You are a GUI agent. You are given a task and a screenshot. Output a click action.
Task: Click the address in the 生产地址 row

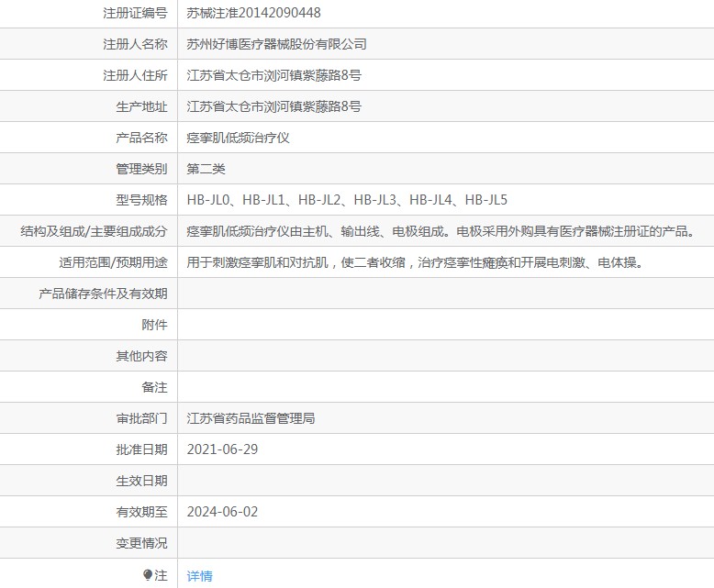click(274, 106)
